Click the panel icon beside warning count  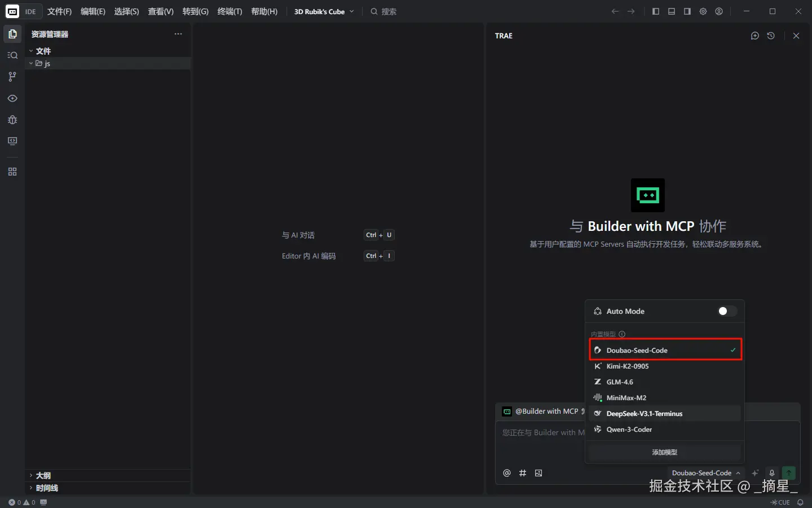[x=44, y=502]
